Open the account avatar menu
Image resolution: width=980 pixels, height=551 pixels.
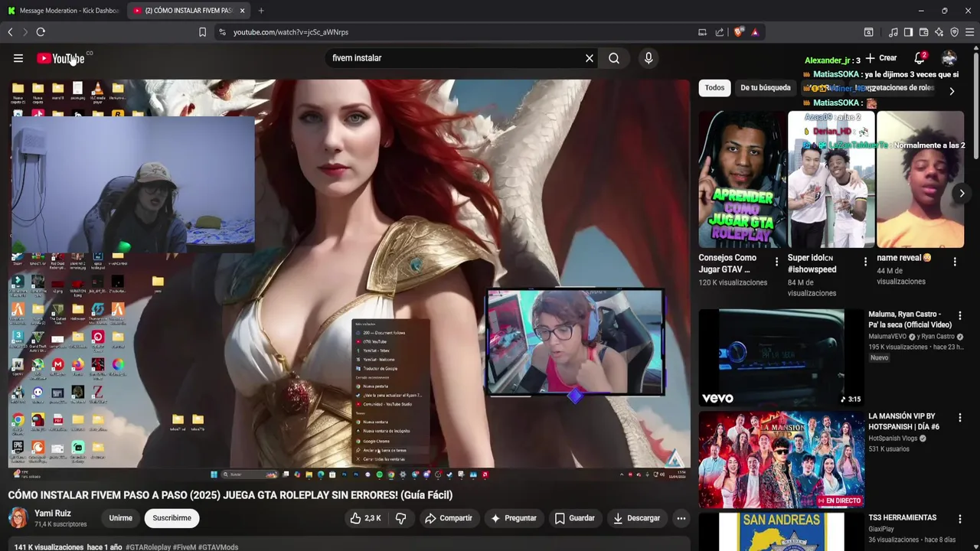(x=949, y=58)
